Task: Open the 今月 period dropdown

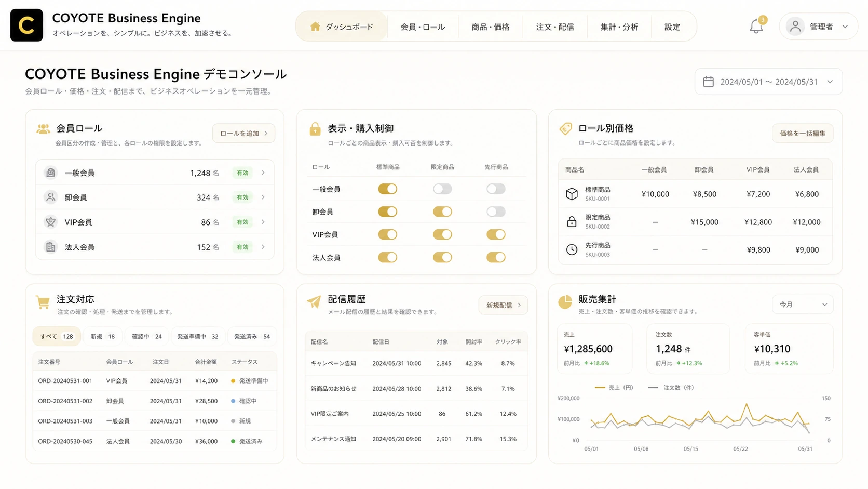Action: point(803,305)
